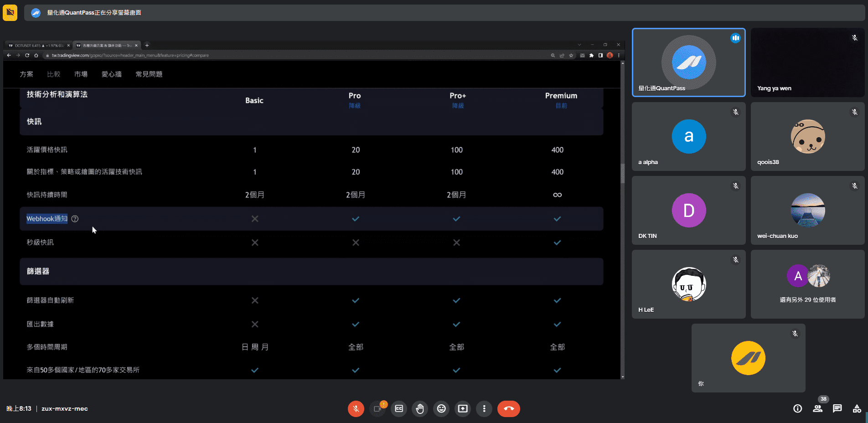This screenshot has height=423, width=868.
Task: Open emoji reactions picker
Action: click(441, 408)
